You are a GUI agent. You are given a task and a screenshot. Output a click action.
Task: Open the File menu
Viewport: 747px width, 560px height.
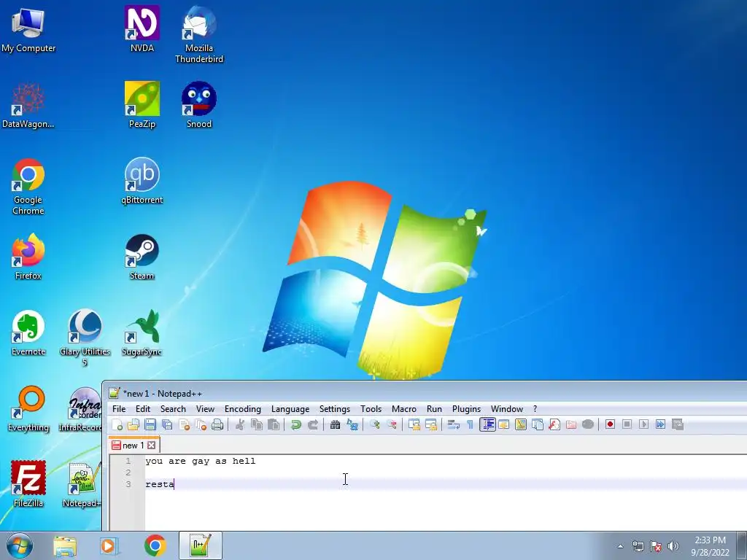pos(119,409)
